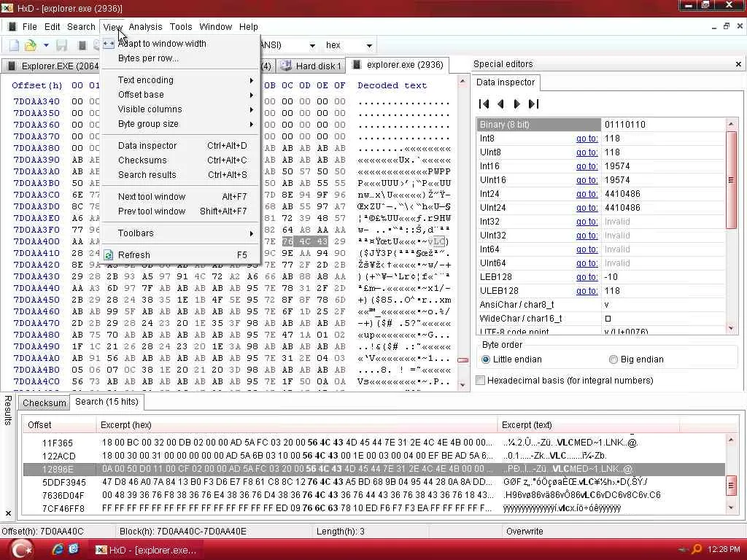The width and height of the screenshot is (747, 560).
Task: Select Data inspector in View menu
Action: pos(181,146)
